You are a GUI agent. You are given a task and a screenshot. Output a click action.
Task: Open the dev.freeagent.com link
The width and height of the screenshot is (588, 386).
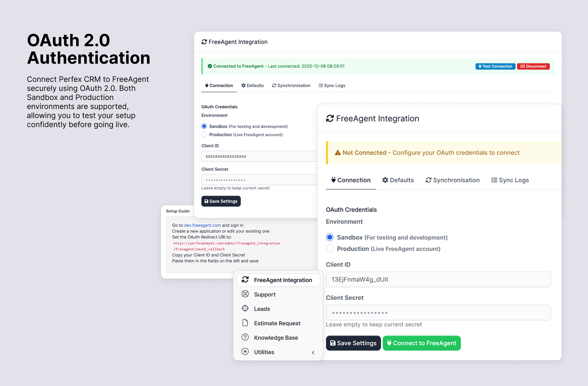click(202, 225)
